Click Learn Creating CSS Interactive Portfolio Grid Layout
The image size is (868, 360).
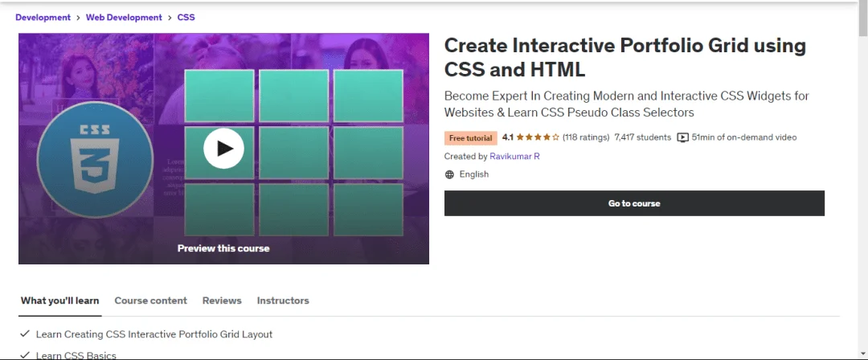click(x=154, y=334)
